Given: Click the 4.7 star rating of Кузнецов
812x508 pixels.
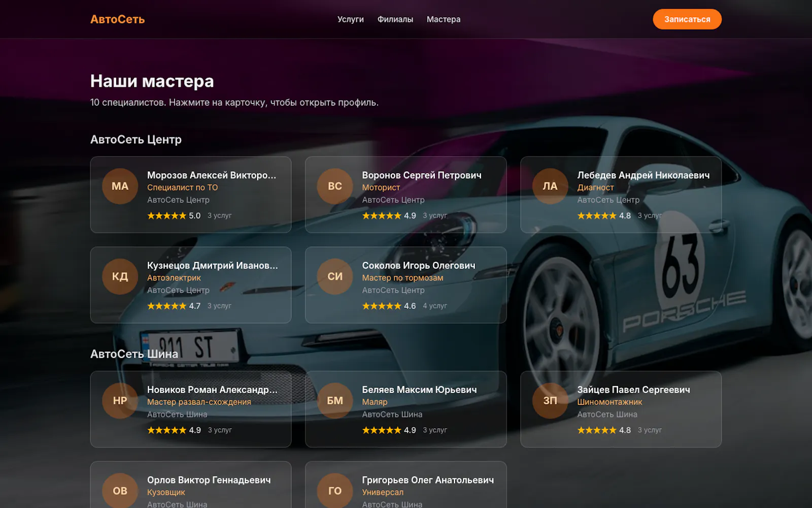Looking at the screenshot, I should pyautogui.click(x=174, y=306).
